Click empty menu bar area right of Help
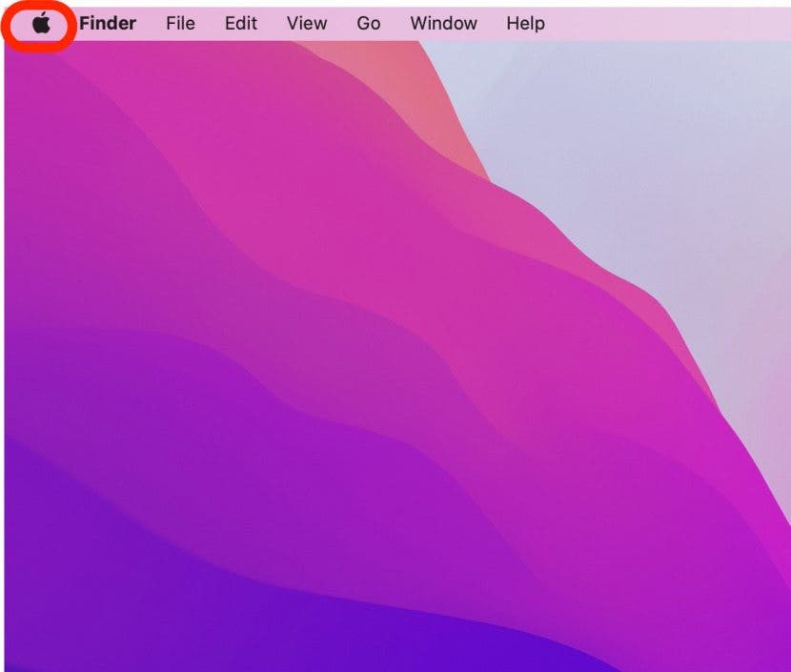The height and width of the screenshot is (672, 791). coord(667,24)
